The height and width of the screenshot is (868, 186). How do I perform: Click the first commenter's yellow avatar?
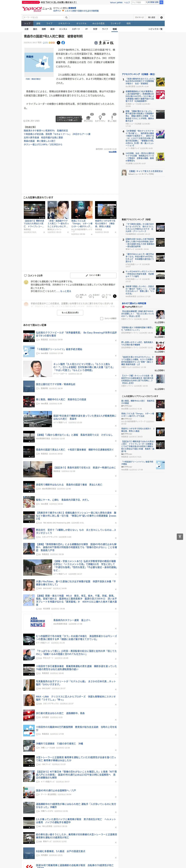click(x=26, y=282)
